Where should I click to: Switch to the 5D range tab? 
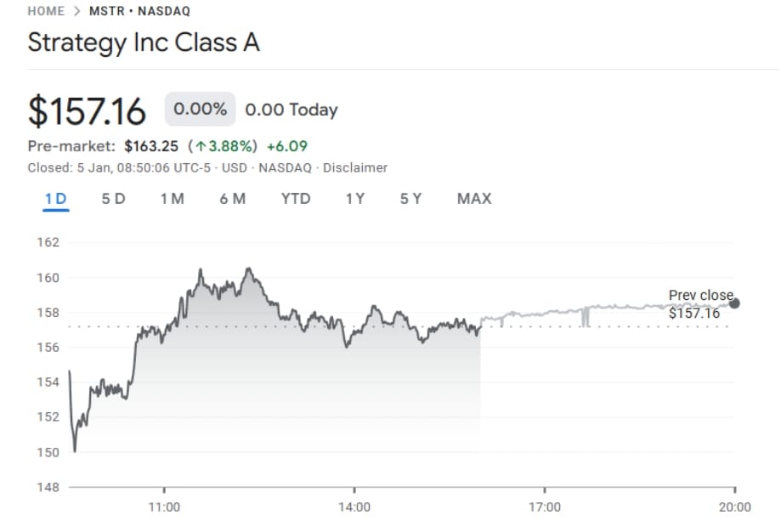coord(113,199)
